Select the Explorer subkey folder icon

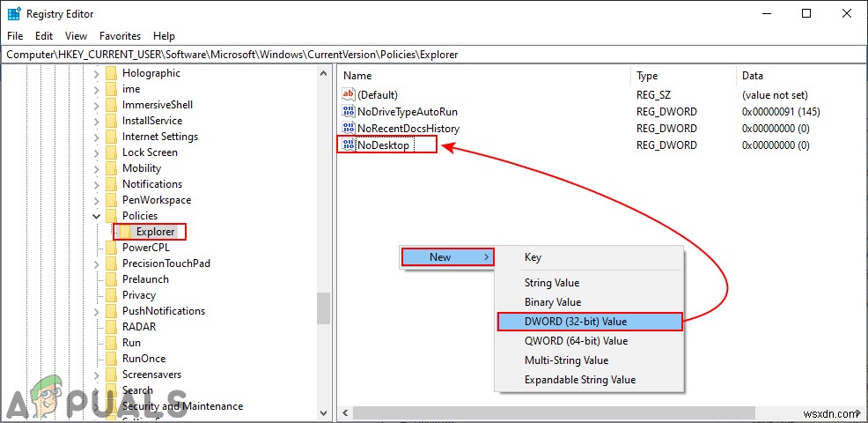pos(126,232)
